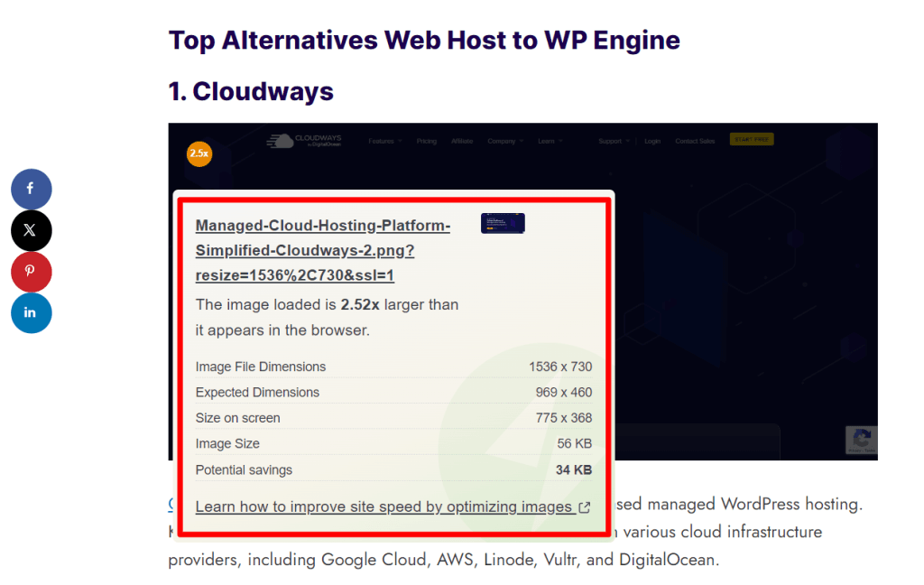This screenshot has height=585, width=924.
Task: Open the Affiliate menu item
Action: [x=462, y=141]
